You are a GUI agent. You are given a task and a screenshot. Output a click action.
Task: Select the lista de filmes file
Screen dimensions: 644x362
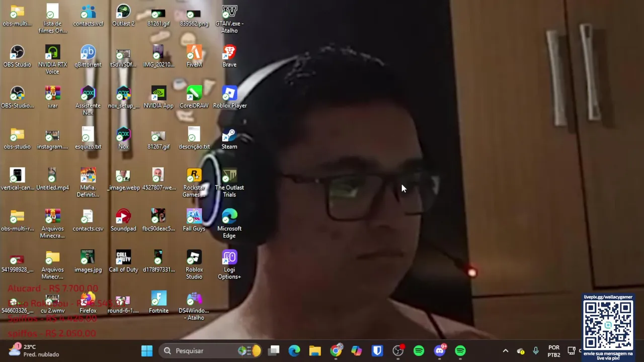tap(52, 19)
